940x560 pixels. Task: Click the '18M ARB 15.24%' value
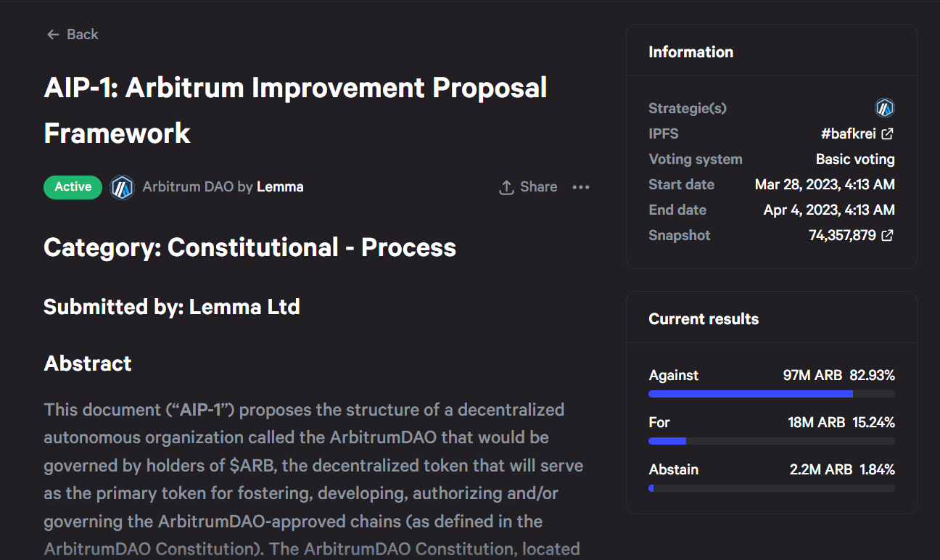(x=841, y=422)
